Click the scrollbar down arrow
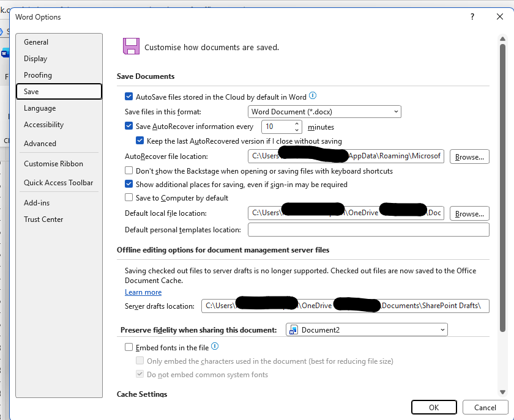 point(502,392)
